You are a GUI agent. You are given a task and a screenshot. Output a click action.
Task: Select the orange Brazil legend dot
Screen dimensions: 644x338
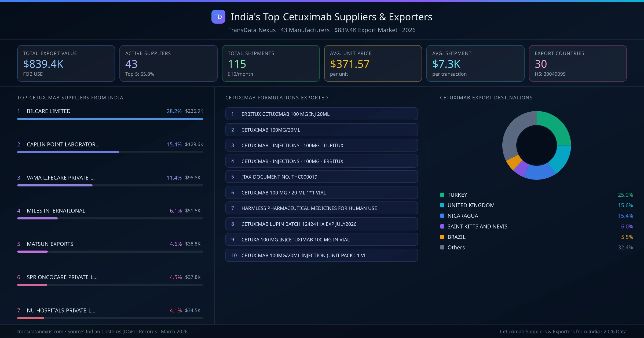pos(442,237)
